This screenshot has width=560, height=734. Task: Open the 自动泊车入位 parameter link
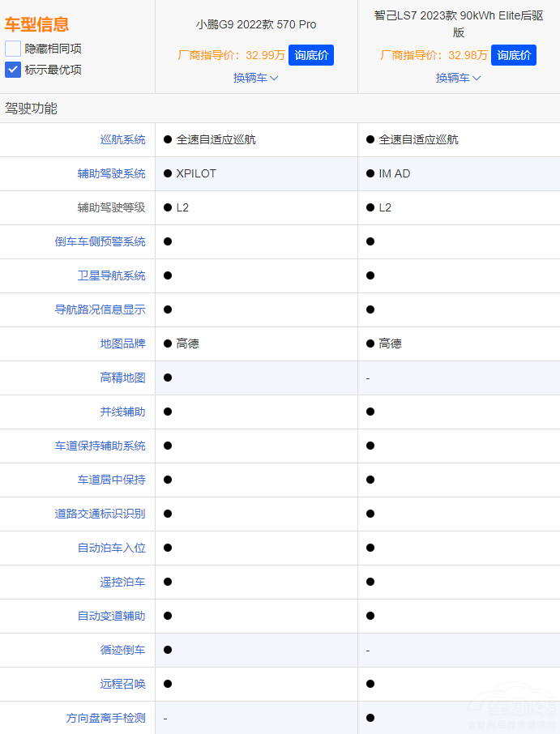pos(111,548)
